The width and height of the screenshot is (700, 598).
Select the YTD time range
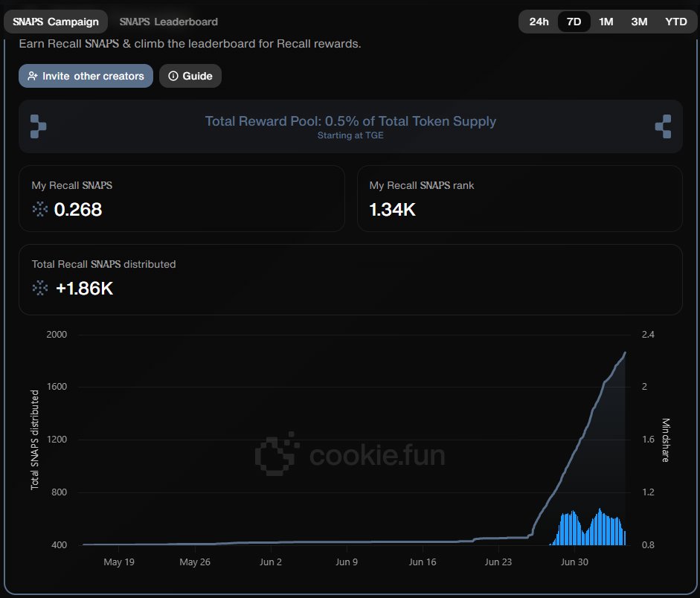[675, 22]
